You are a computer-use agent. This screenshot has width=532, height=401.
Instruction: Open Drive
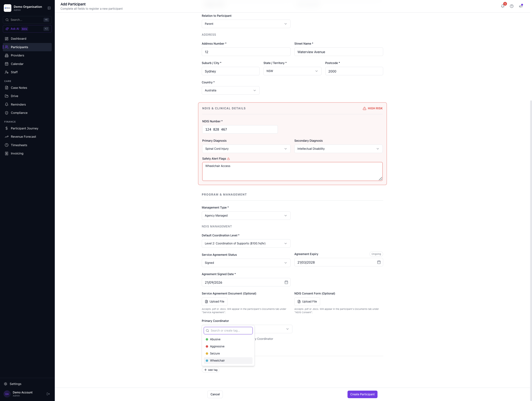27,96
